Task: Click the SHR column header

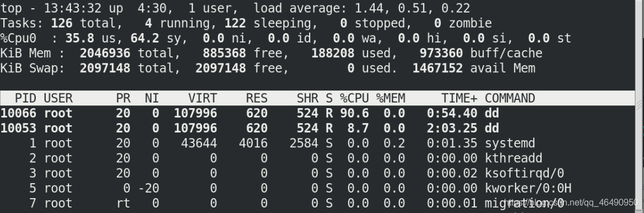Action: pyautogui.click(x=307, y=98)
